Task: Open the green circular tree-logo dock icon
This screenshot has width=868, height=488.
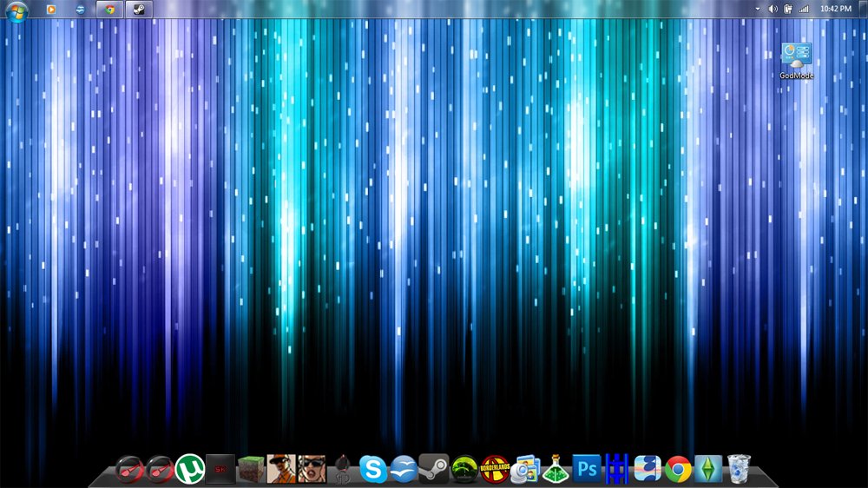Action: coord(464,469)
